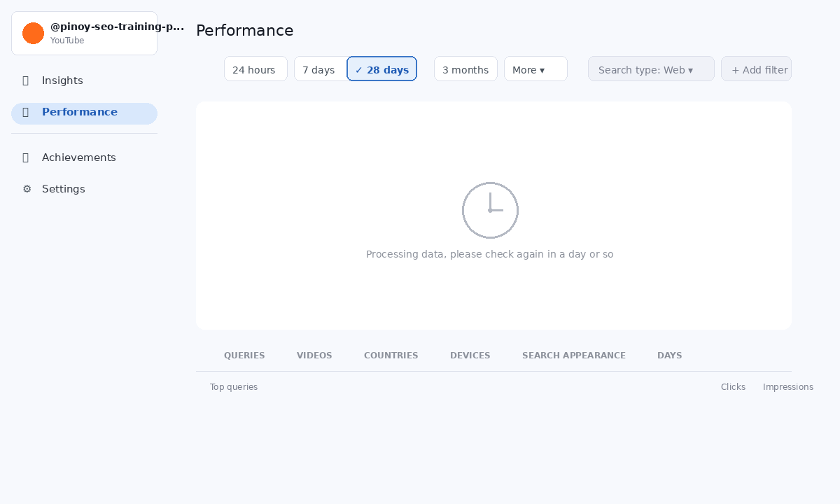Screen dimensions: 840x504
Task: Select the 28 days date range
Action: (x=382, y=69)
